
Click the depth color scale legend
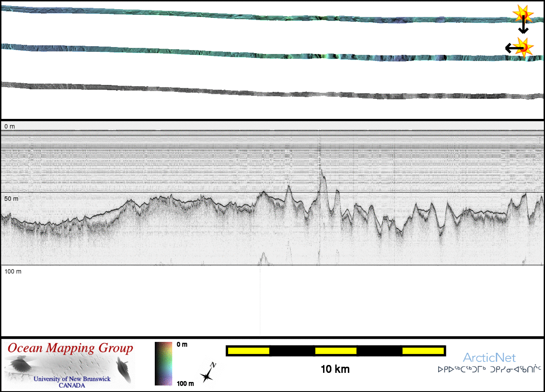pos(163,364)
